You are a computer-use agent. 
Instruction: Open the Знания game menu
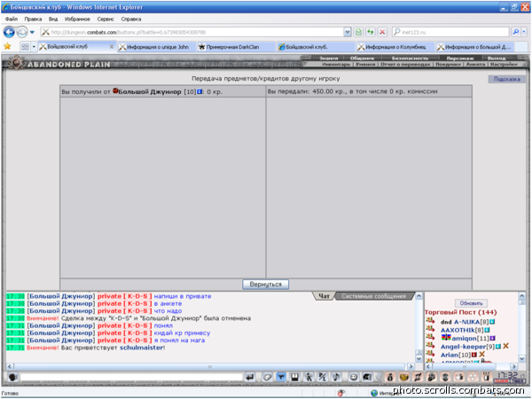click(328, 59)
